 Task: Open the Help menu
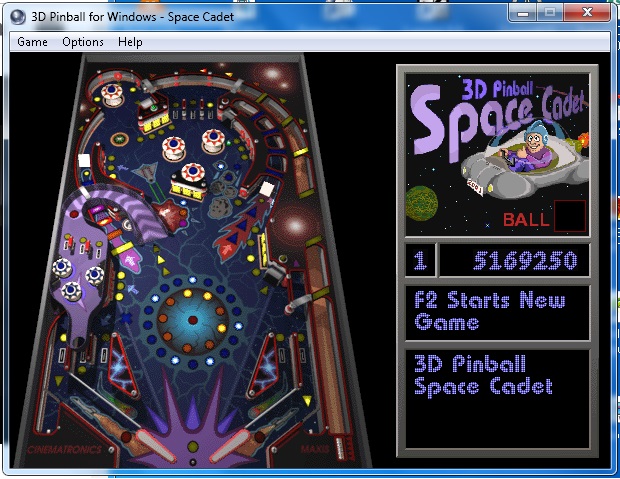pos(130,42)
